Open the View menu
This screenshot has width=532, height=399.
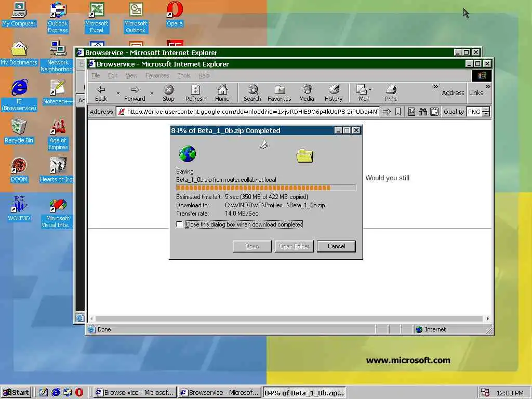tap(131, 75)
